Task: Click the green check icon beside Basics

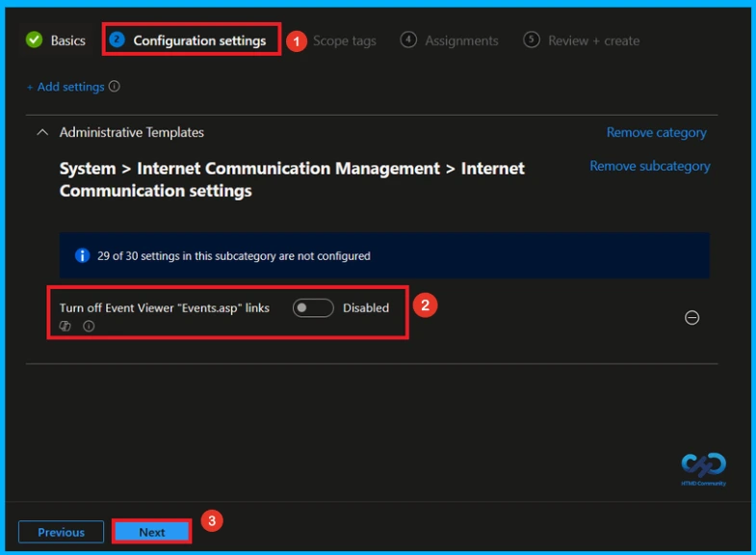Action: pos(35,40)
